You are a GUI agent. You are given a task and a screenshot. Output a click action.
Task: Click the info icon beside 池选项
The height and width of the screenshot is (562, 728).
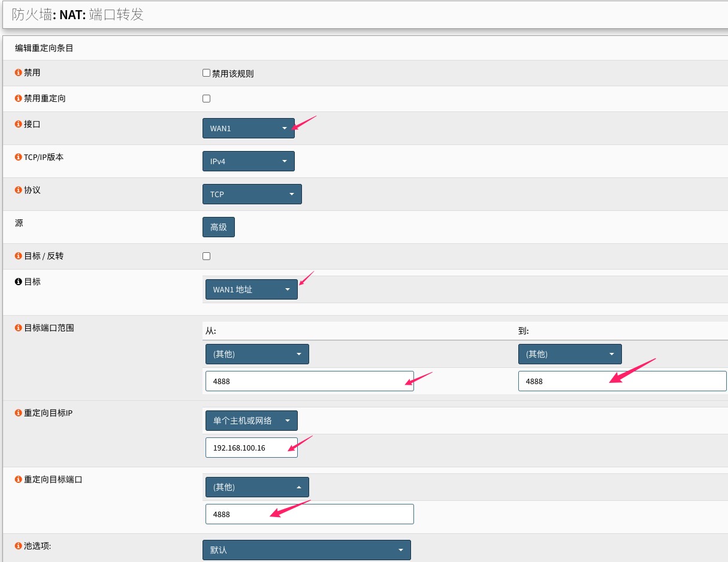pos(19,546)
